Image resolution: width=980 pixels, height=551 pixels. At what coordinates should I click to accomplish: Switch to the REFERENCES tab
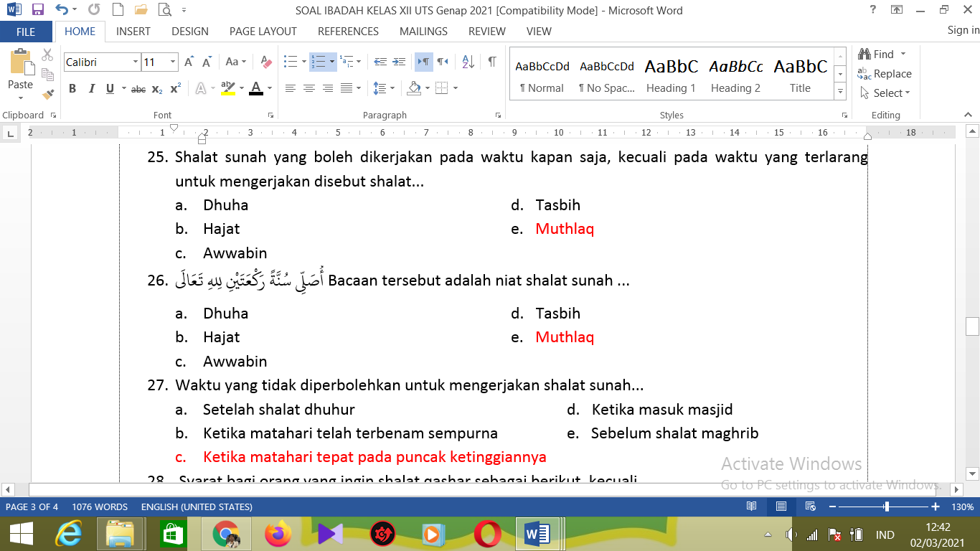tap(348, 32)
